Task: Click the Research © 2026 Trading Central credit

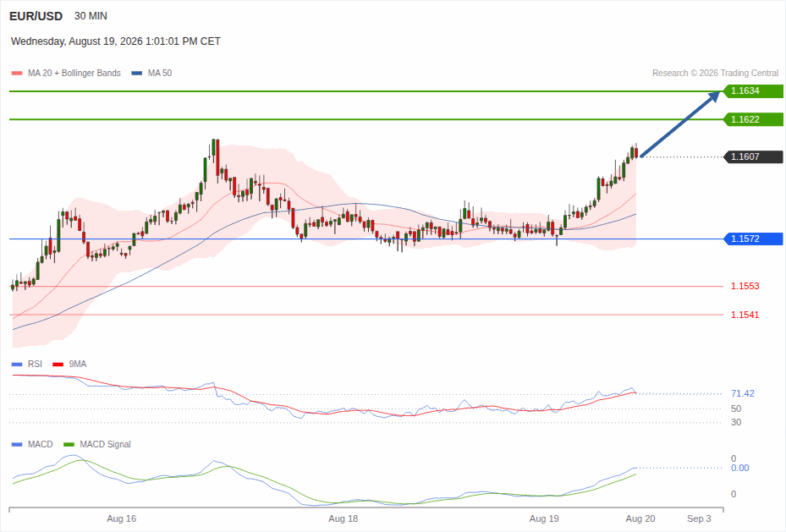Action: [715, 73]
